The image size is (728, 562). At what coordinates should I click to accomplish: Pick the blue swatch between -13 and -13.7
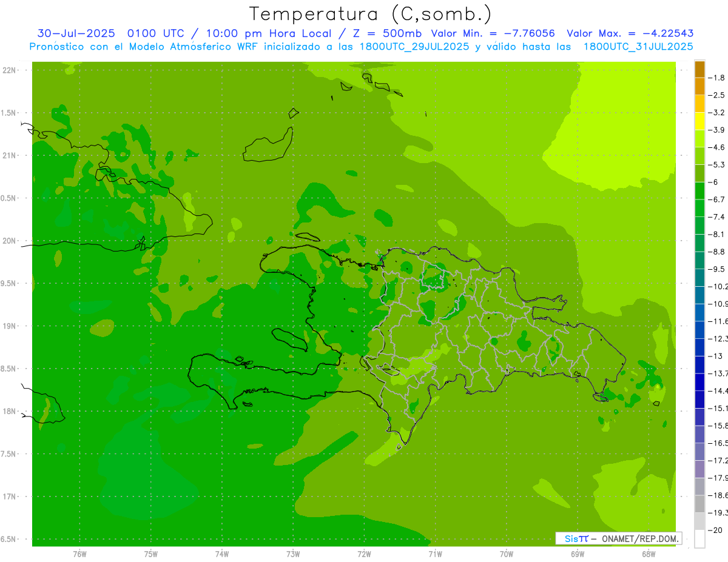click(699, 365)
